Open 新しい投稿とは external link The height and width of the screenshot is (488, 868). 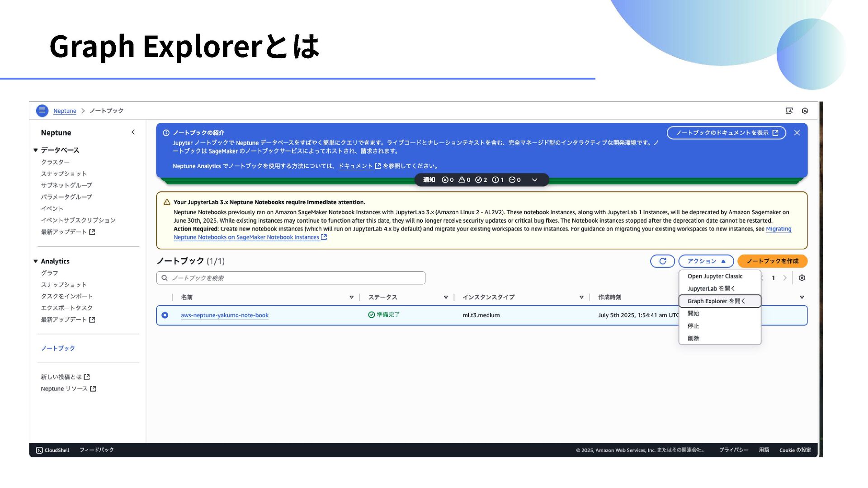point(65,377)
